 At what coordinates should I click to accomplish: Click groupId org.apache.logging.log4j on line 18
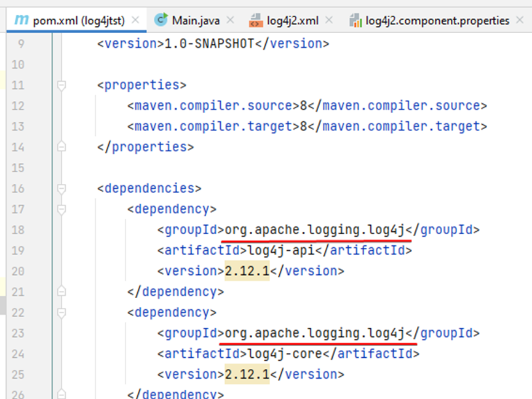[x=315, y=230]
